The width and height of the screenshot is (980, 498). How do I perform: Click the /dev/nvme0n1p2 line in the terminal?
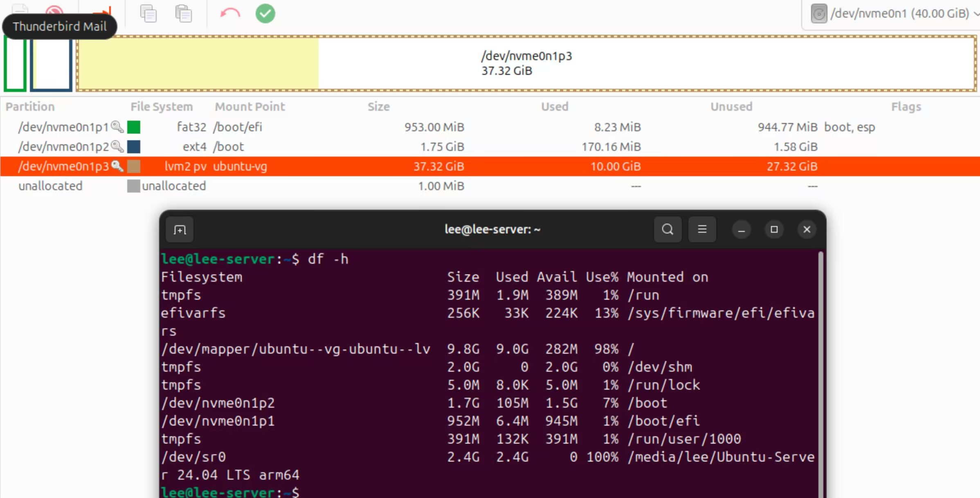pos(489,403)
